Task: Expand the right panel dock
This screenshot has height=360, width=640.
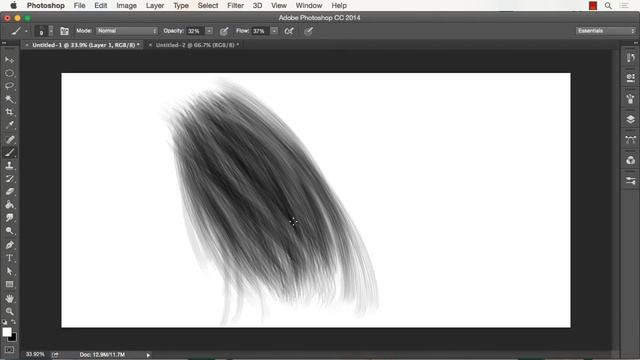Action: [636, 42]
